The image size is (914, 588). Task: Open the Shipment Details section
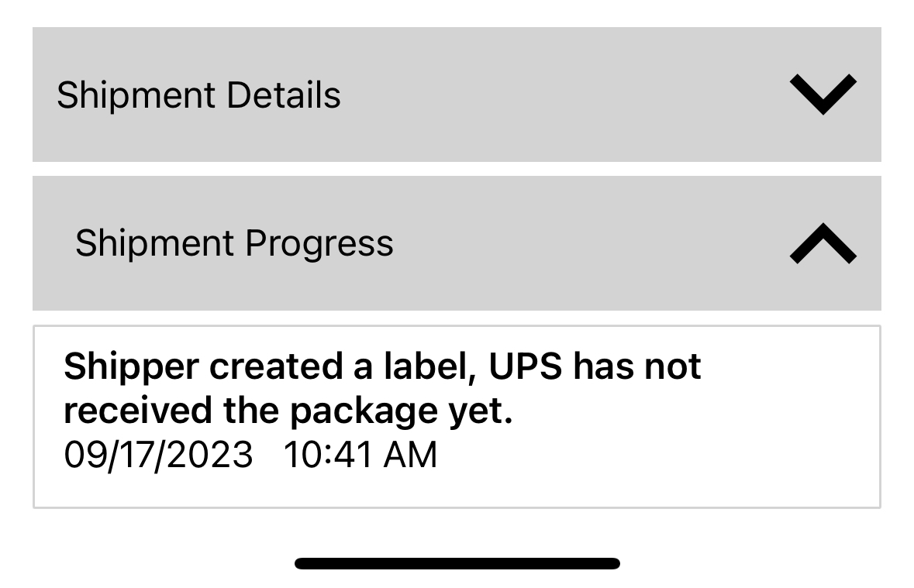coord(456,95)
